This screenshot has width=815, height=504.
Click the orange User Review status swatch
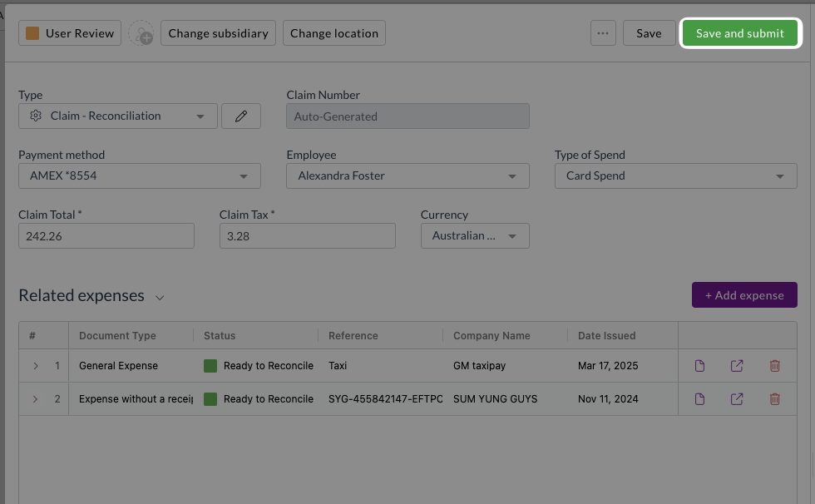(x=32, y=33)
